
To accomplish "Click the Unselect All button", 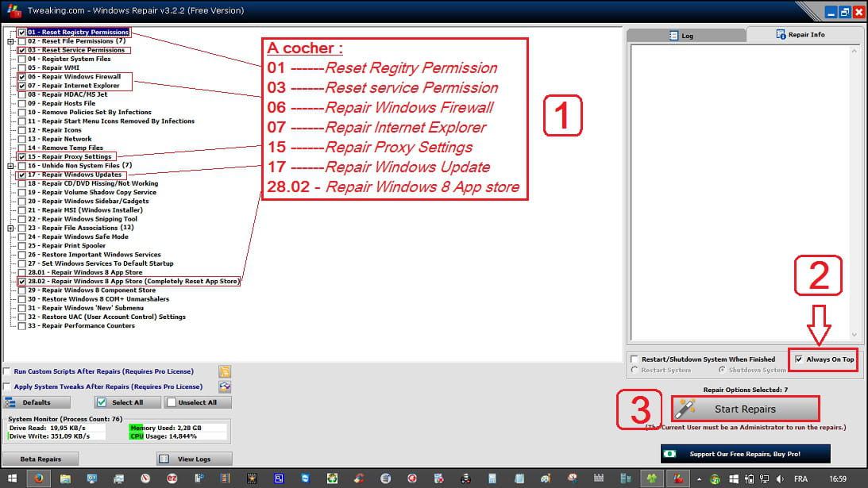I will 198,402.
